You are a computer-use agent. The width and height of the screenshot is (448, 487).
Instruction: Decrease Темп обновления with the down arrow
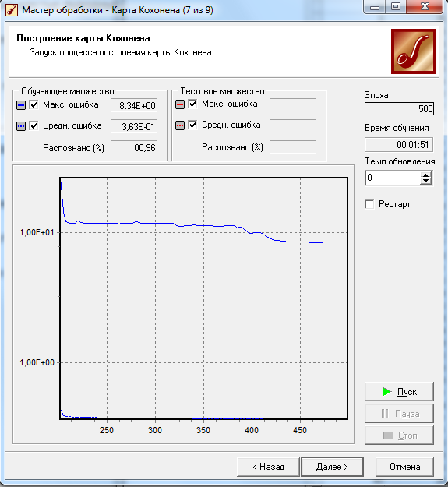tap(426, 182)
